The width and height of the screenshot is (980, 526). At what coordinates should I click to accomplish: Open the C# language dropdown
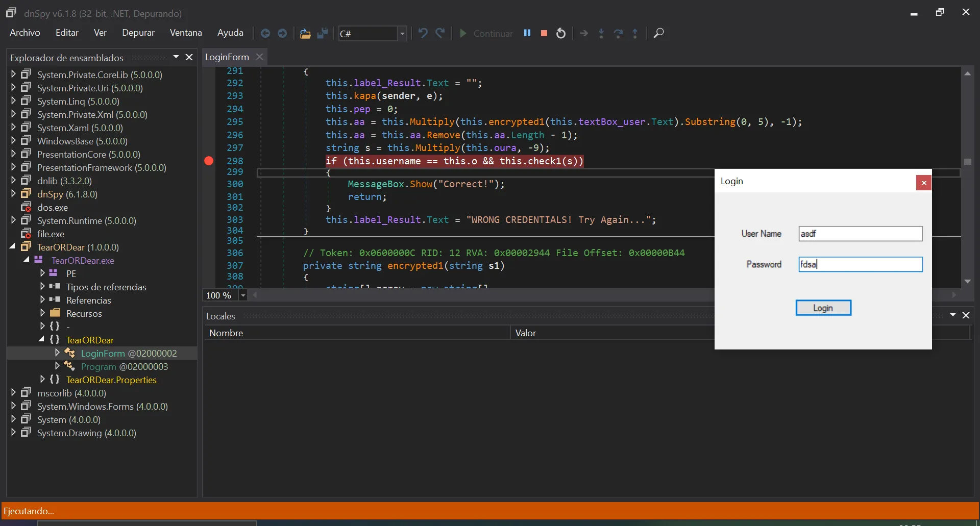point(402,34)
